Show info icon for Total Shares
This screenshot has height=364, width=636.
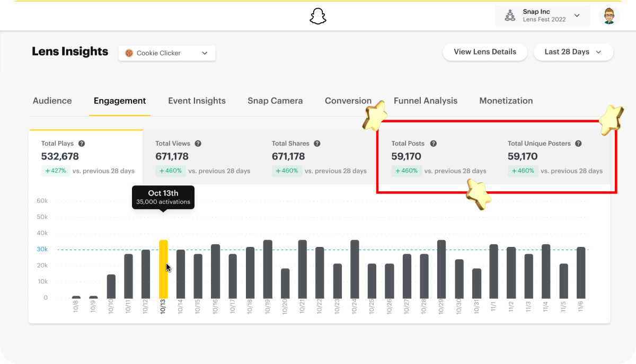coord(317,144)
